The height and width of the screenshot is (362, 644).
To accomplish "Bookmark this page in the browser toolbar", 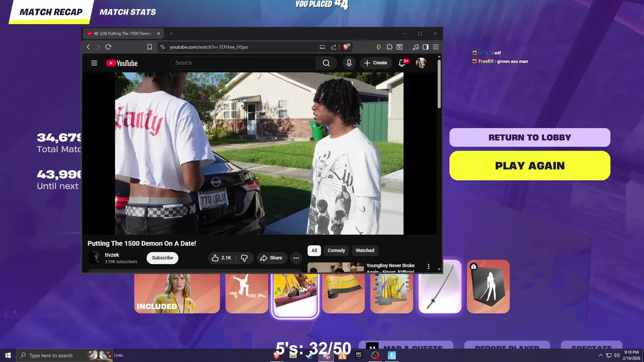I will point(149,47).
